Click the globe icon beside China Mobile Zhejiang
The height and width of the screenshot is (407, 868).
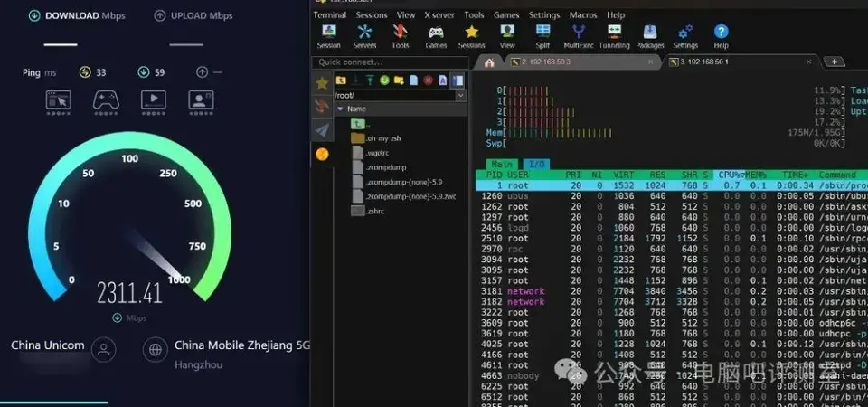point(155,349)
